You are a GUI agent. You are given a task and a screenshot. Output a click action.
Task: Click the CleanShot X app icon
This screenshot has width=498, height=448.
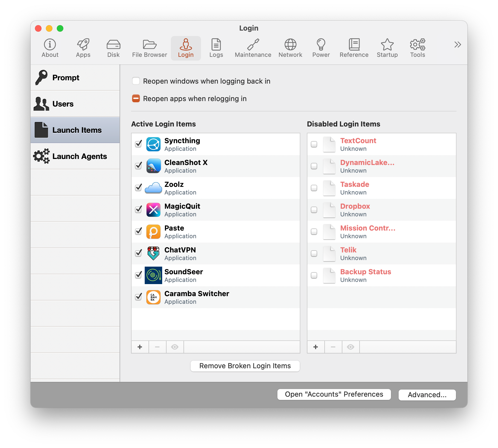pyautogui.click(x=153, y=166)
